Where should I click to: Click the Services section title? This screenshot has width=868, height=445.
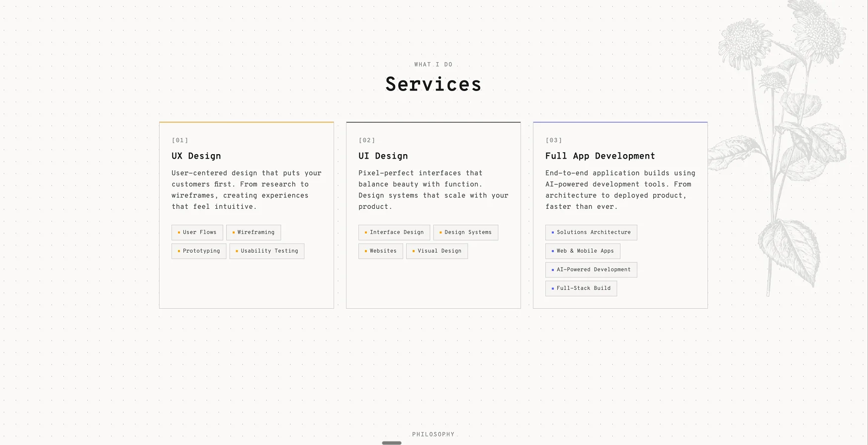tap(434, 84)
